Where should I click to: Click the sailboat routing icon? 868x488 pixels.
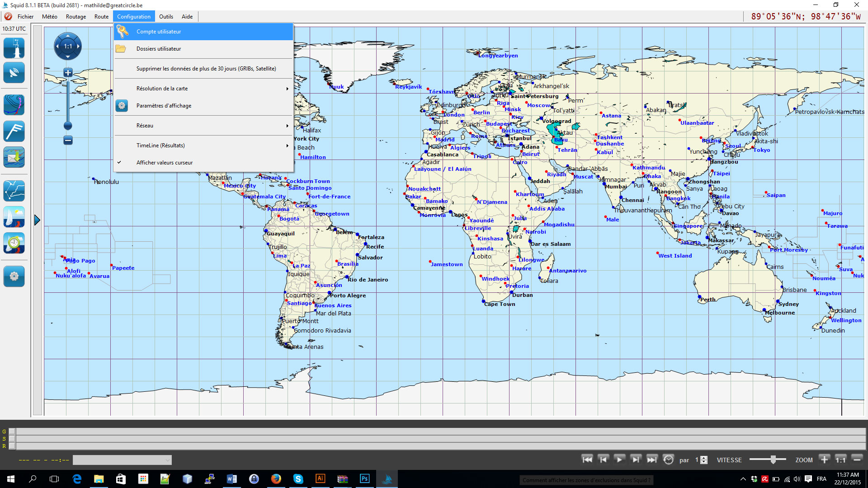(14, 217)
